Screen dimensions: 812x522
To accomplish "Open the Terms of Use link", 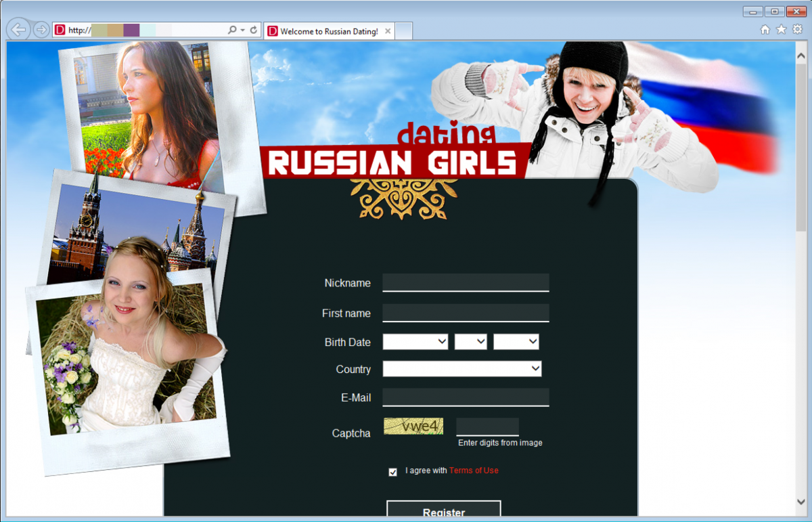I will tap(474, 471).
